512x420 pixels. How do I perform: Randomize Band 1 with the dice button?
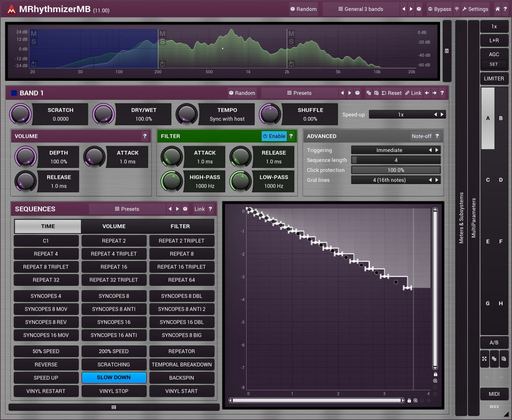(x=242, y=93)
